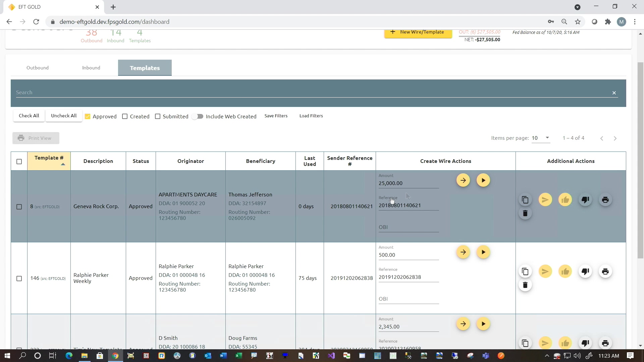Click the OBI input field for template 8

pos(408,227)
